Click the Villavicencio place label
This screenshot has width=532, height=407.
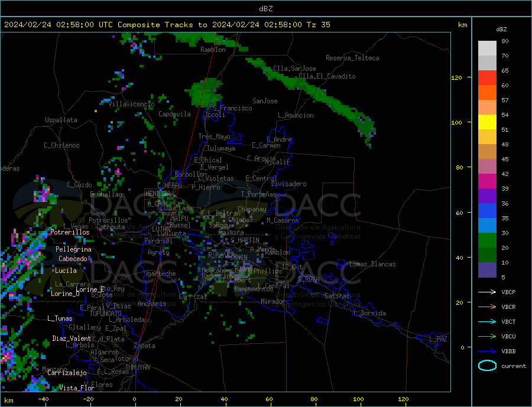tap(131, 104)
